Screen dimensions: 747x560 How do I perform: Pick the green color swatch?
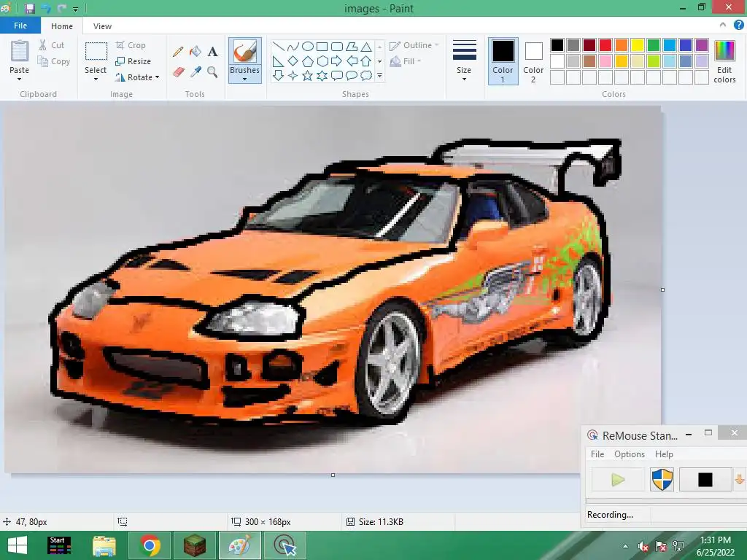[x=654, y=45]
